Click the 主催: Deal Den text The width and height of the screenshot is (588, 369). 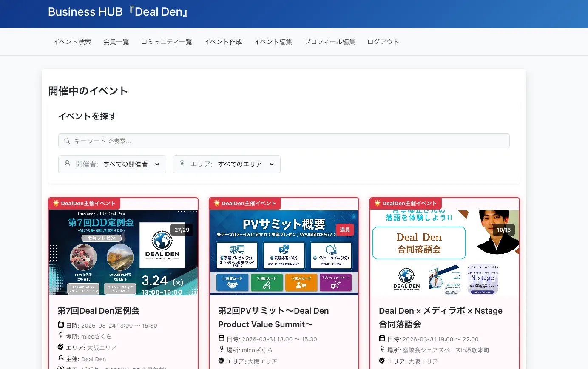(x=86, y=359)
